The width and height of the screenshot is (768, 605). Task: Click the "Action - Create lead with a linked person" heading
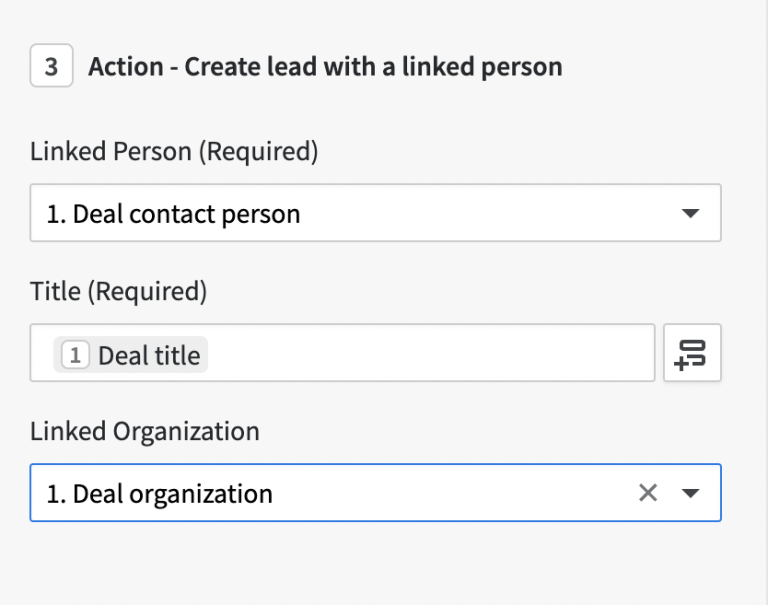click(325, 68)
